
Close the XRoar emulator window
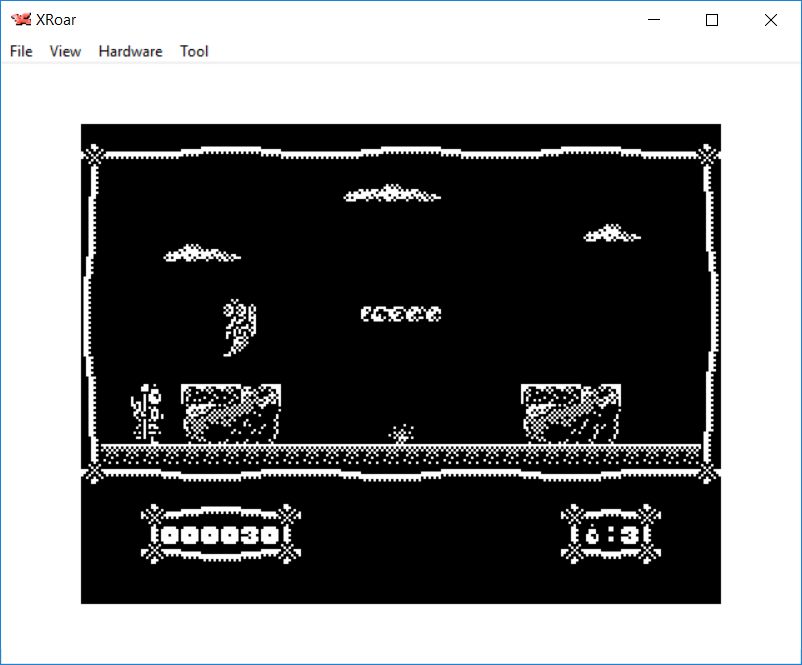click(770, 20)
